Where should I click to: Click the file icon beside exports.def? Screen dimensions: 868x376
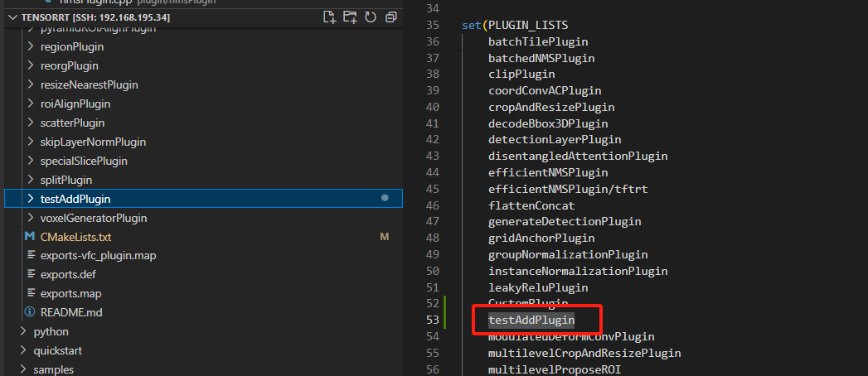pyautogui.click(x=31, y=275)
